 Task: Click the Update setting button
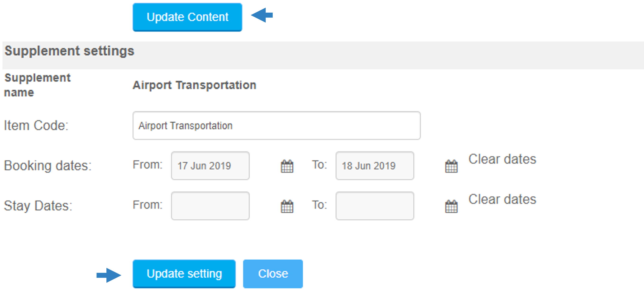[x=184, y=274]
